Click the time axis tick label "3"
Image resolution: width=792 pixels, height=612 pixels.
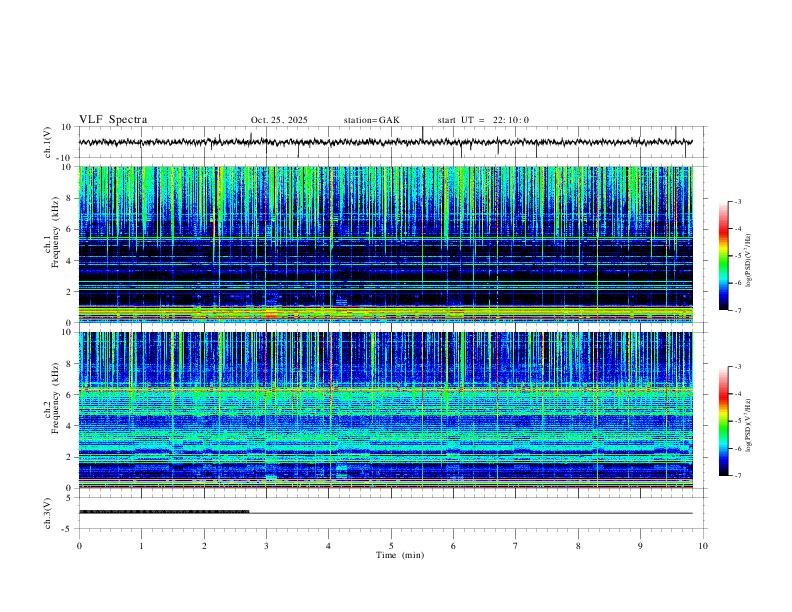266,546
